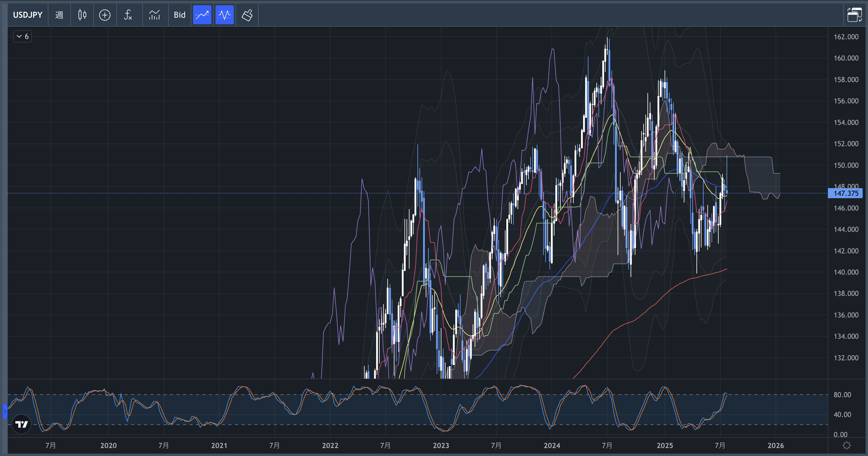Click the current price label 147.375

(x=846, y=193)
